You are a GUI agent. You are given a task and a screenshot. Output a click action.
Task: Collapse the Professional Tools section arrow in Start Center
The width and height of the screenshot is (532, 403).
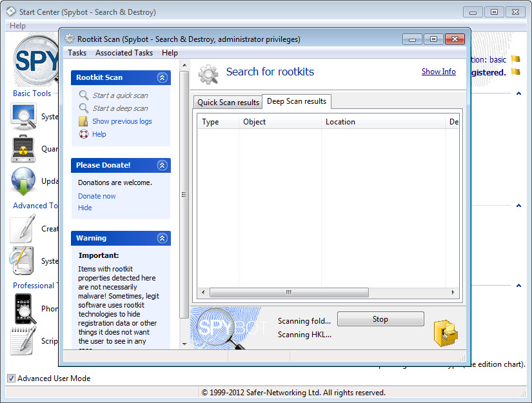coord(518,286)
